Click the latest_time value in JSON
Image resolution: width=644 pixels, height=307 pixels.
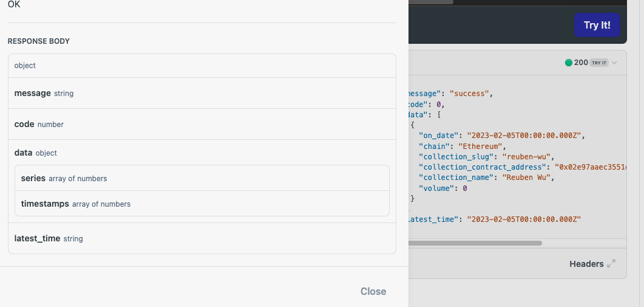(524, 219)
